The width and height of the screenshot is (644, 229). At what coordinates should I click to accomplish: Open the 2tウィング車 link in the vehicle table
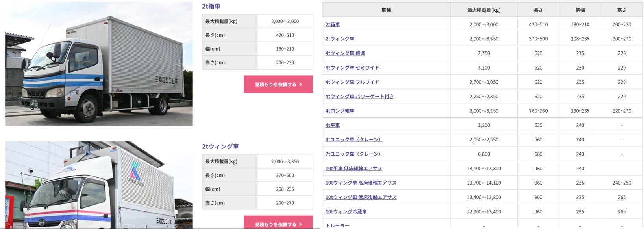340,39
